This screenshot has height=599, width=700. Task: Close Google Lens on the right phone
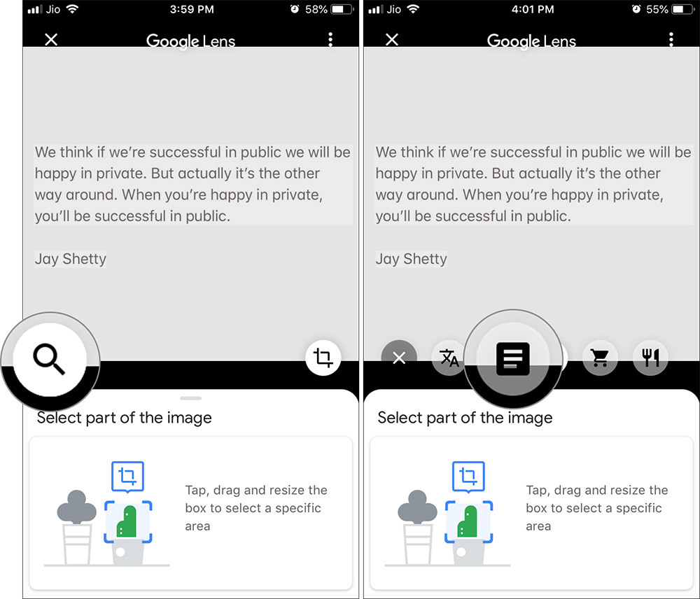click(392, 39)
